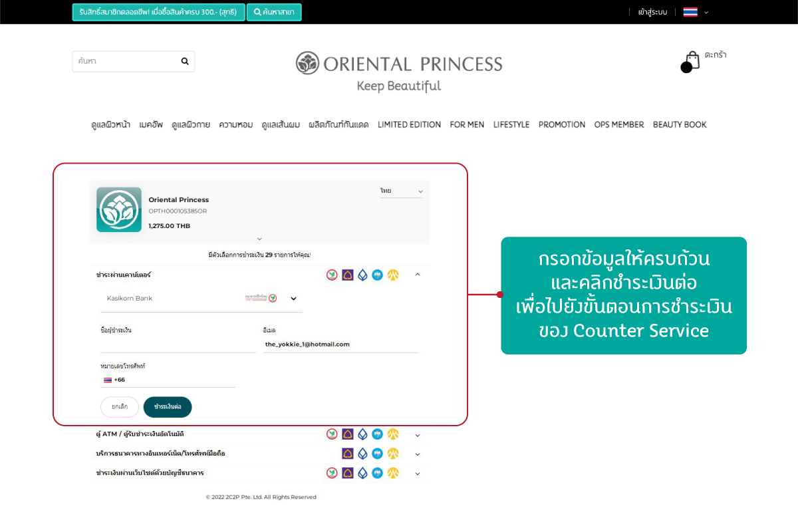Click the เข้าสู่ระบบ login link
The height and width of the screenshot is (532, 798).
[652, 12]
